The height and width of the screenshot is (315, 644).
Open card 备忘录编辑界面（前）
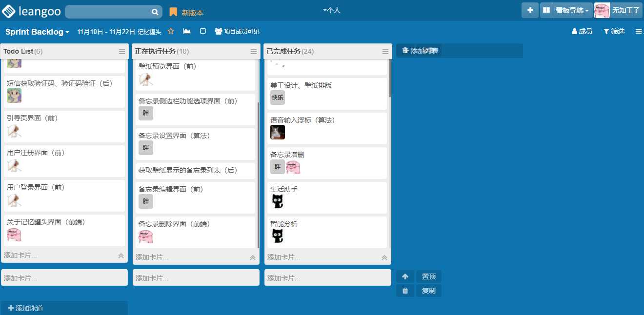(195, 197)
